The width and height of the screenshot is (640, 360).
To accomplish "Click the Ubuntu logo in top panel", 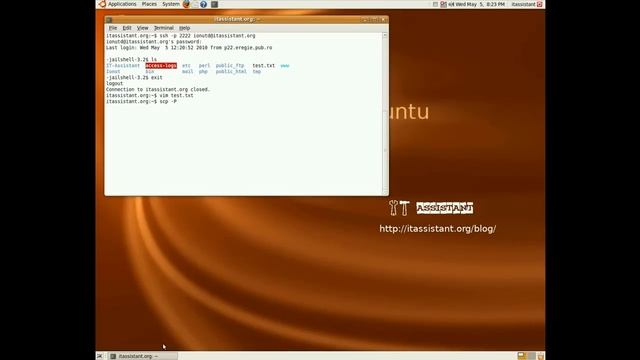I will coord(102,4).
